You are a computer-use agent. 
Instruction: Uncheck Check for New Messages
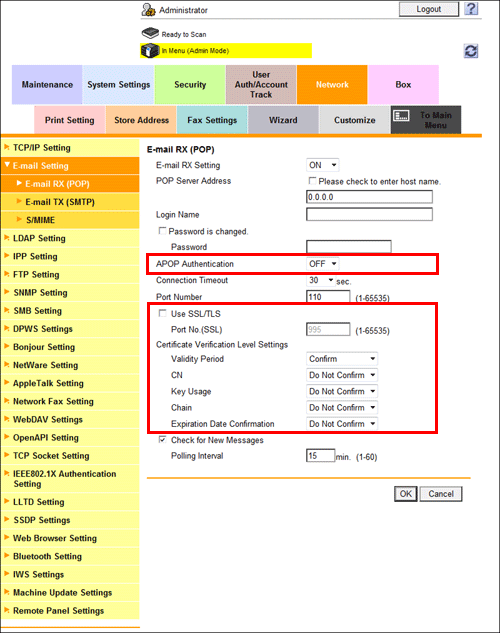point(162,440)
